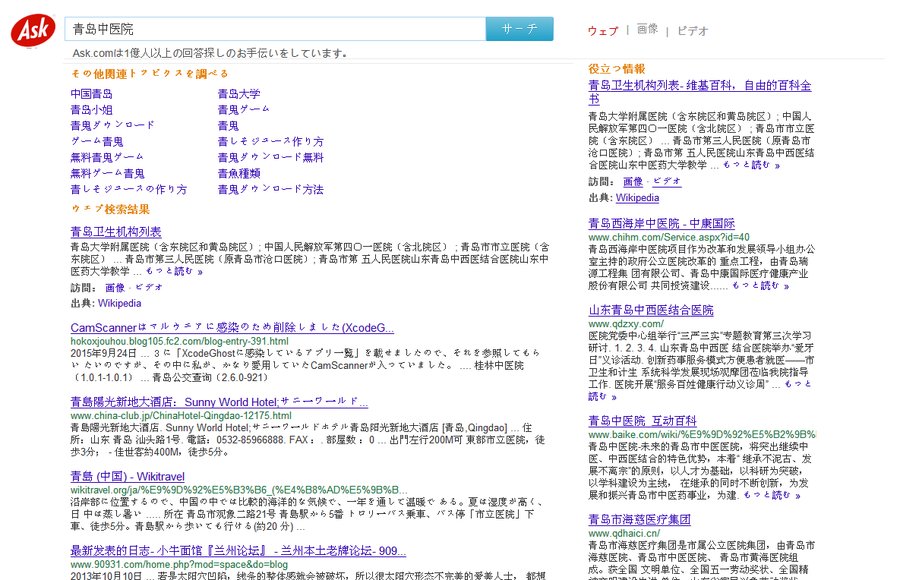Click the 中国青岛 related topic link
The width and height of the screenshot is (900, 580).
click(93, 93)
